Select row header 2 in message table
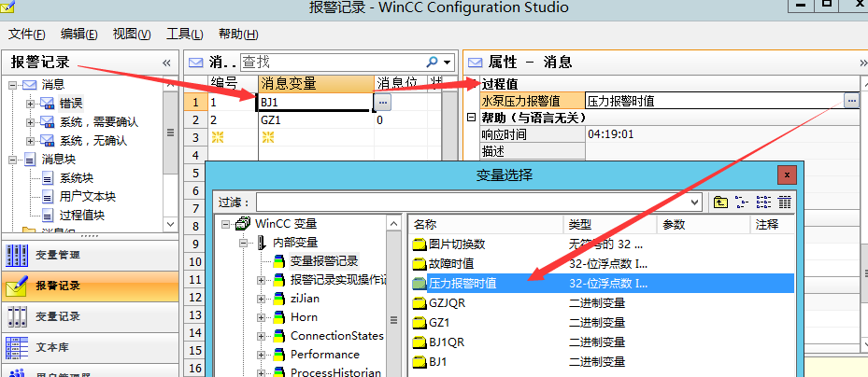Screen dimensions: 868x377 tap(195, 119)
